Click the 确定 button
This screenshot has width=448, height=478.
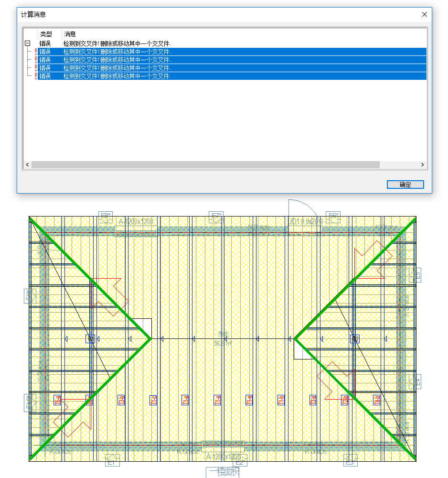tap(405, 185)
